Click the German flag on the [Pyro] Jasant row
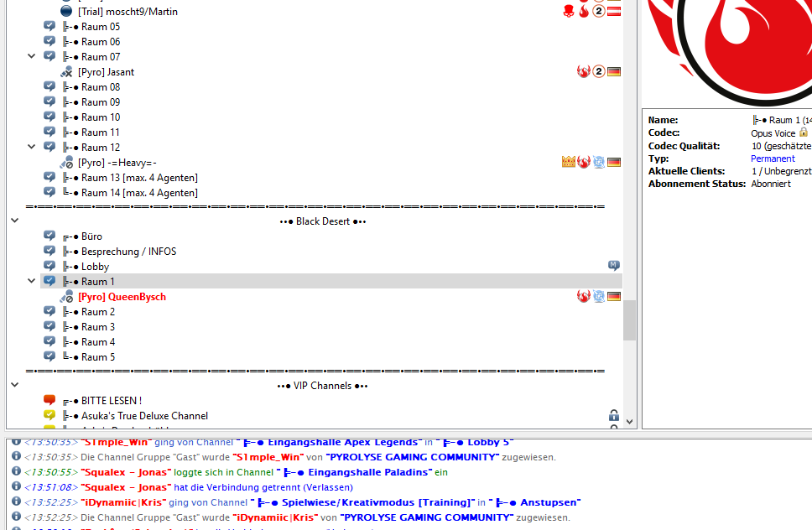 tap(614, 71)
